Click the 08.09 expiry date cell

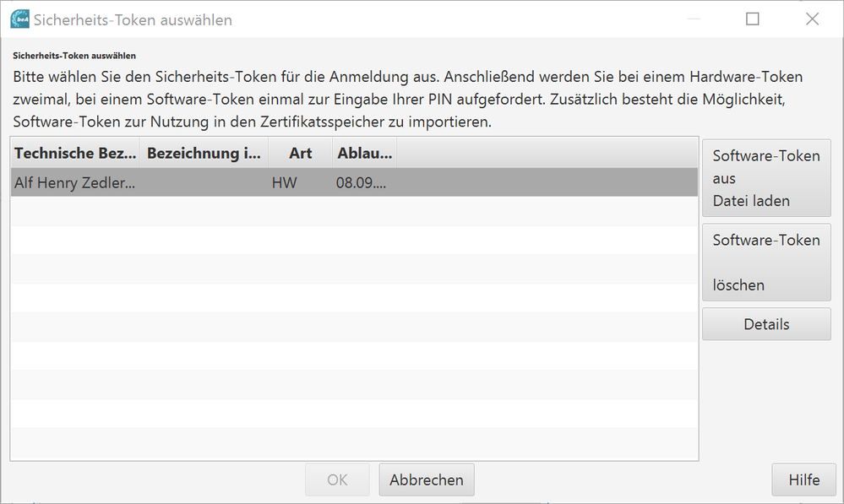click(364, 182)
